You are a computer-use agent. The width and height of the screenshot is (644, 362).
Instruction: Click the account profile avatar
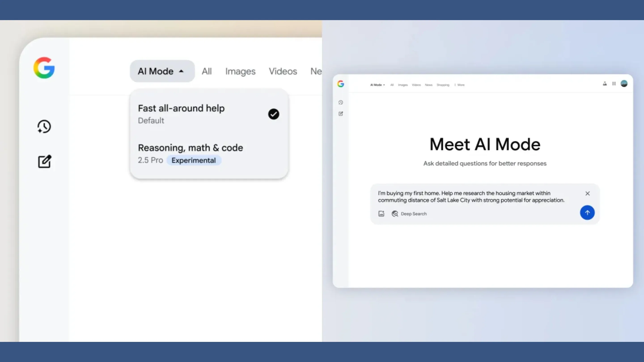pos(624,84)
